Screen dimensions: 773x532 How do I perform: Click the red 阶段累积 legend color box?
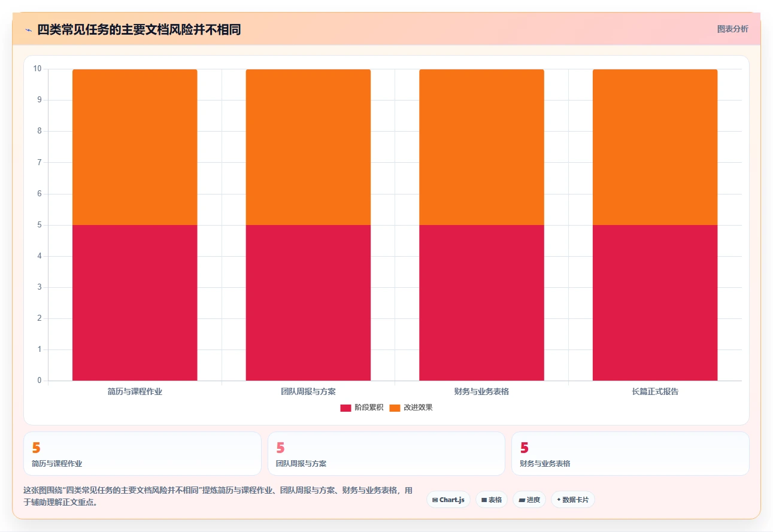(x=345, y=408)
